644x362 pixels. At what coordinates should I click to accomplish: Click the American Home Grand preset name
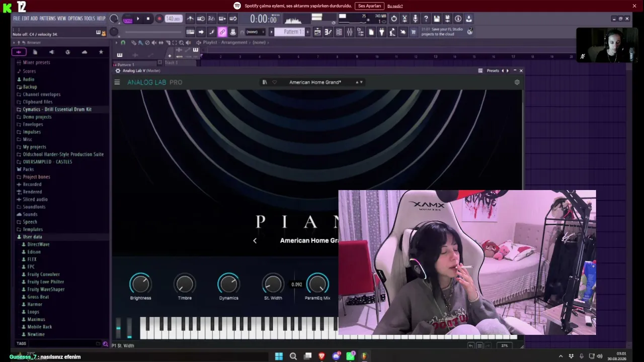(315, 82)
